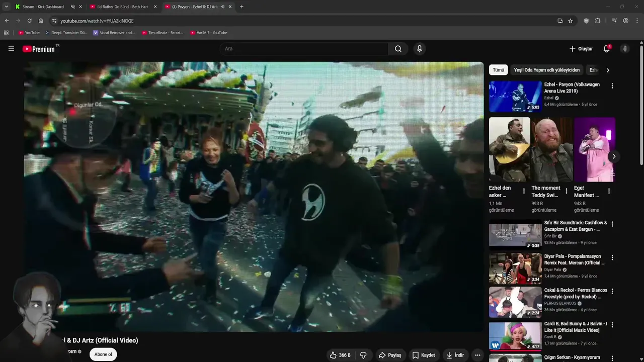Save video with Kaydet button

[x=424, y=355]
